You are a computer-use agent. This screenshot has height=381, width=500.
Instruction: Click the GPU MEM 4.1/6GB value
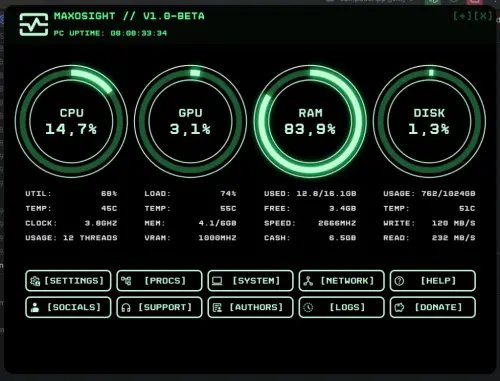coord(217,223)
